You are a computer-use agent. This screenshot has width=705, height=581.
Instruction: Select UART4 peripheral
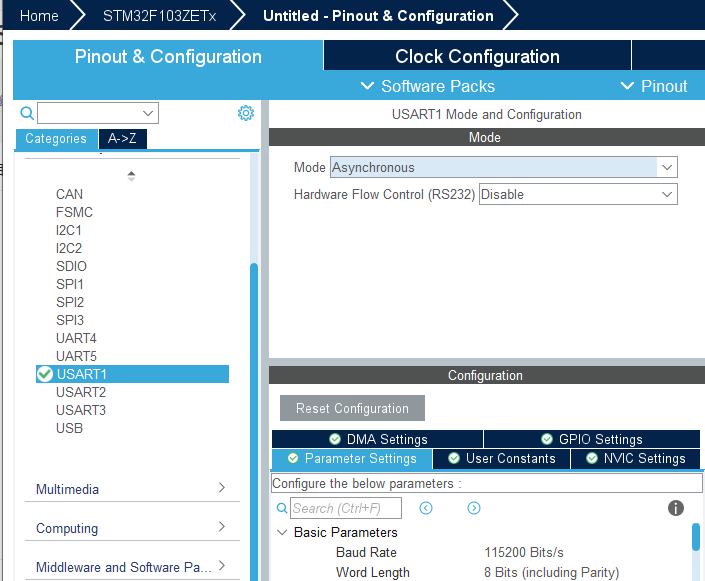coord(76,338)
